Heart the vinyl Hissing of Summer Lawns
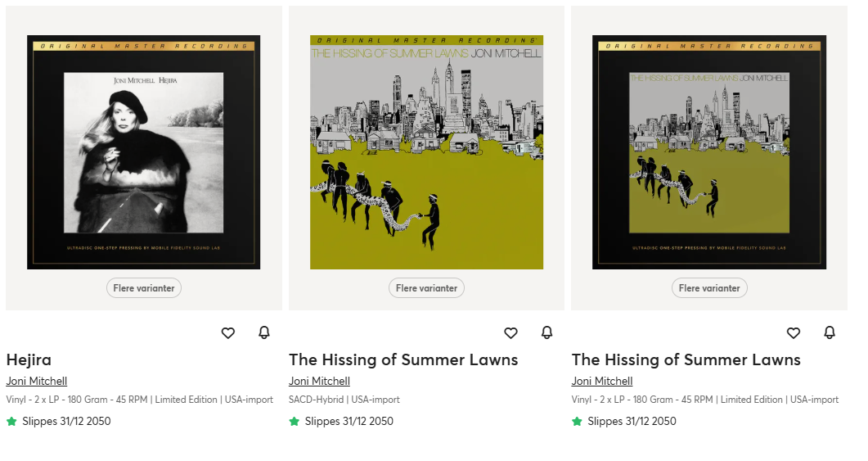868x461 pixels. (794, 332)
